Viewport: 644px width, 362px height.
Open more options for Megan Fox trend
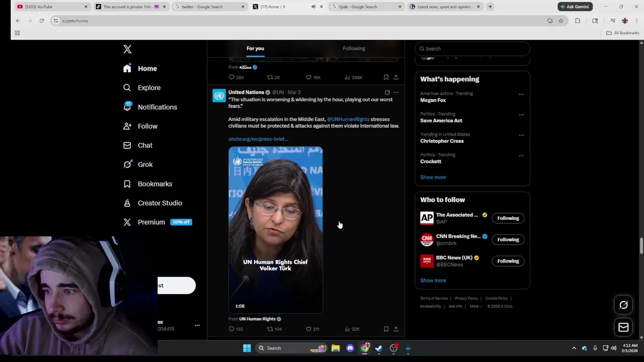521,94
